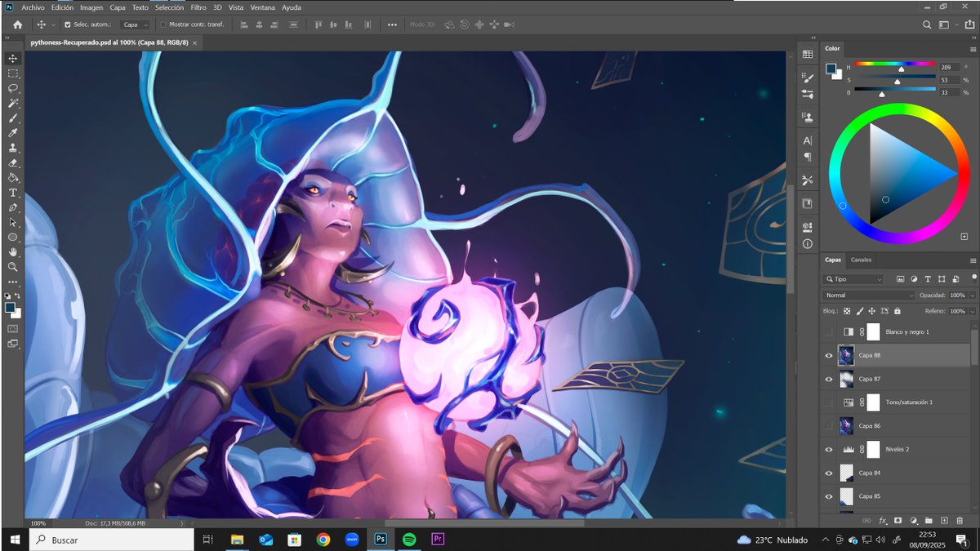Select the Magic Wand tool
The image size is (980, 551).
(x=13, y=104)
